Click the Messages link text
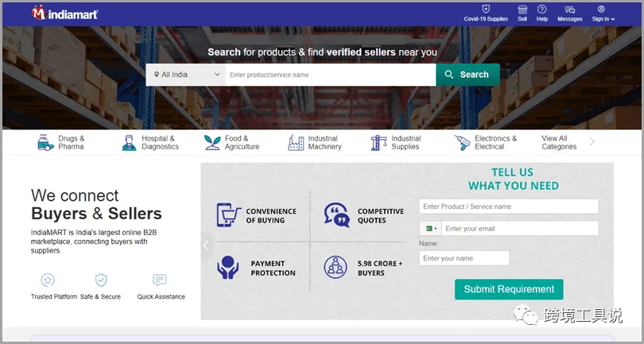This screenshot has height=344, width=644. point(569,19)
